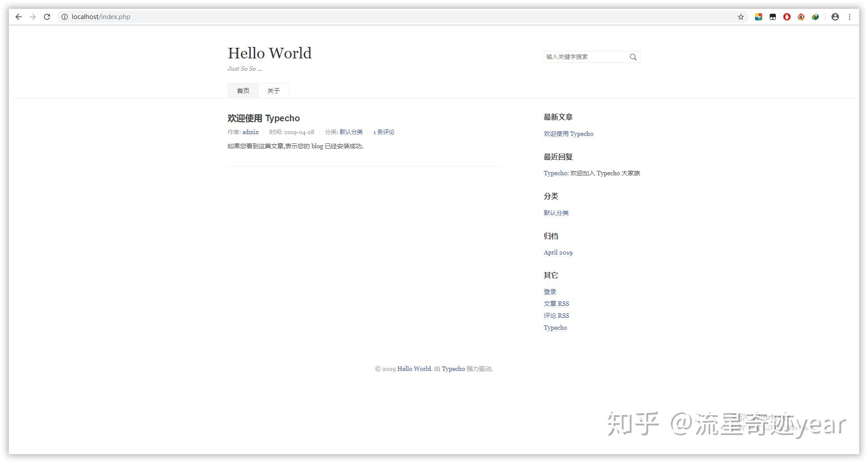Screen dimensions: 868x463
Task: Go back using the browser back arrow
Action: 19,17
